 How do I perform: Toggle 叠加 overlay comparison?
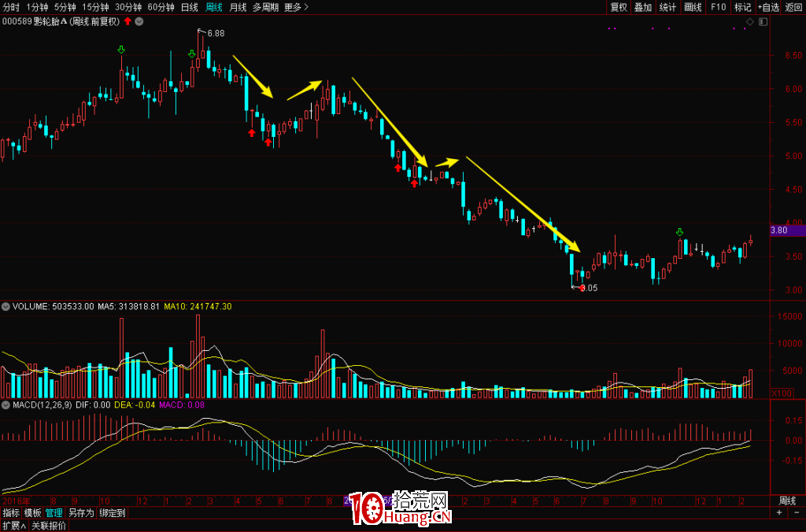click(x=643, y=7)
